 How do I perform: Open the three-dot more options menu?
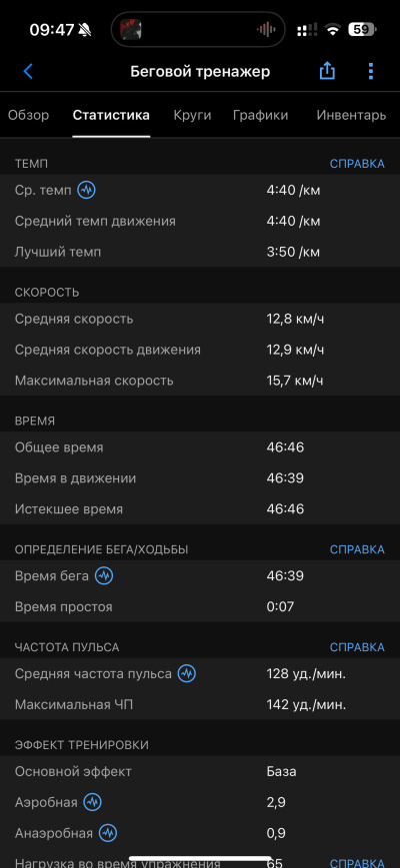371,71
